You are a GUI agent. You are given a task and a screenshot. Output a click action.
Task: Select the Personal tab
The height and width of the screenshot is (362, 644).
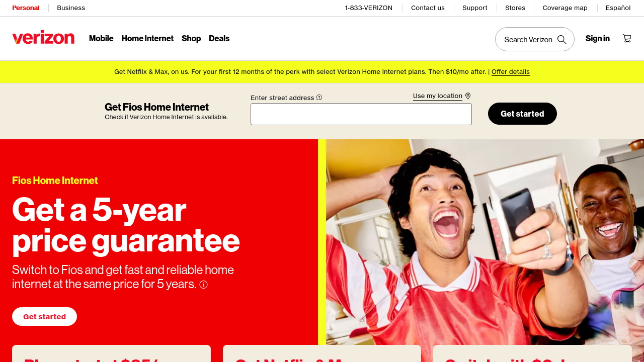point(26,8)
